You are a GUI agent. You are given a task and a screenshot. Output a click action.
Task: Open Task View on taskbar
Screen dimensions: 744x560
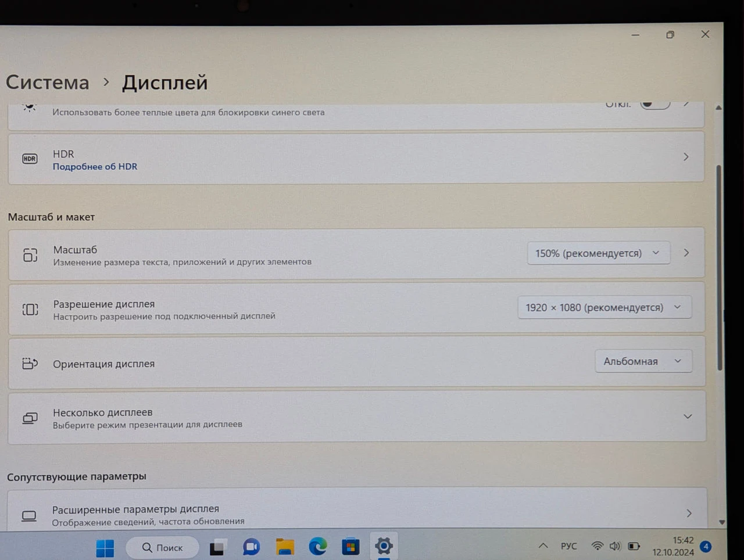click(x=217, y=547)
